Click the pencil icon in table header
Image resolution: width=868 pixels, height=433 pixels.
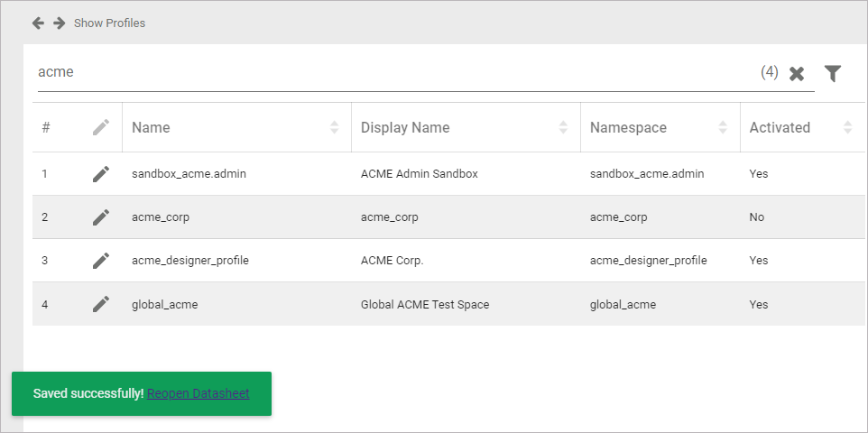point(101,128)
